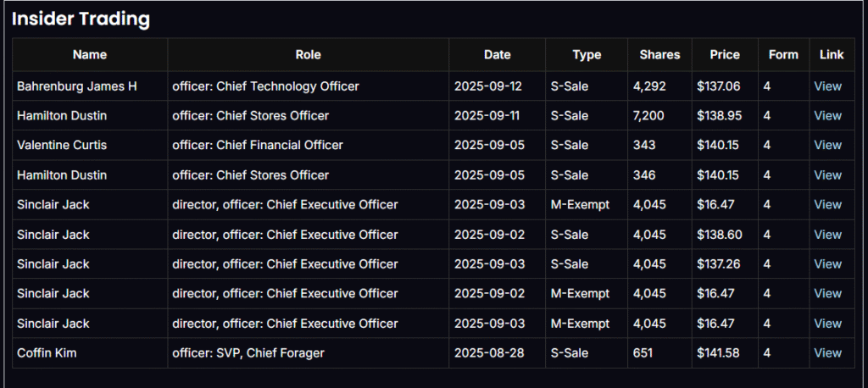Open View link for 346 shares sale
This screenshot has width=868, height=388.
tap(827, 175)
